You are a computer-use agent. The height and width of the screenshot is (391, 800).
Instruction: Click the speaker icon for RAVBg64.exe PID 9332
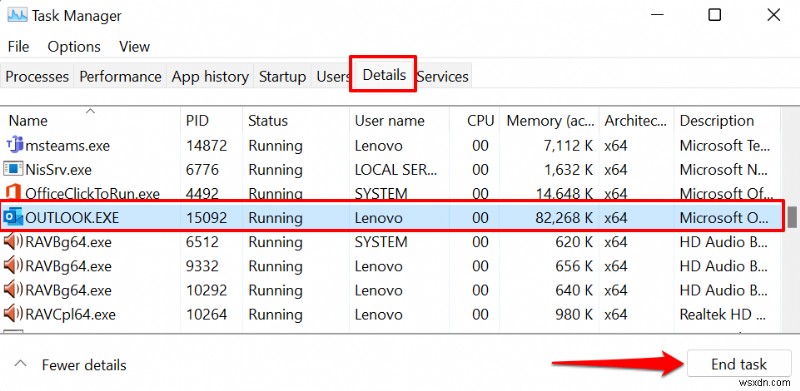click(x=13, y=265)
